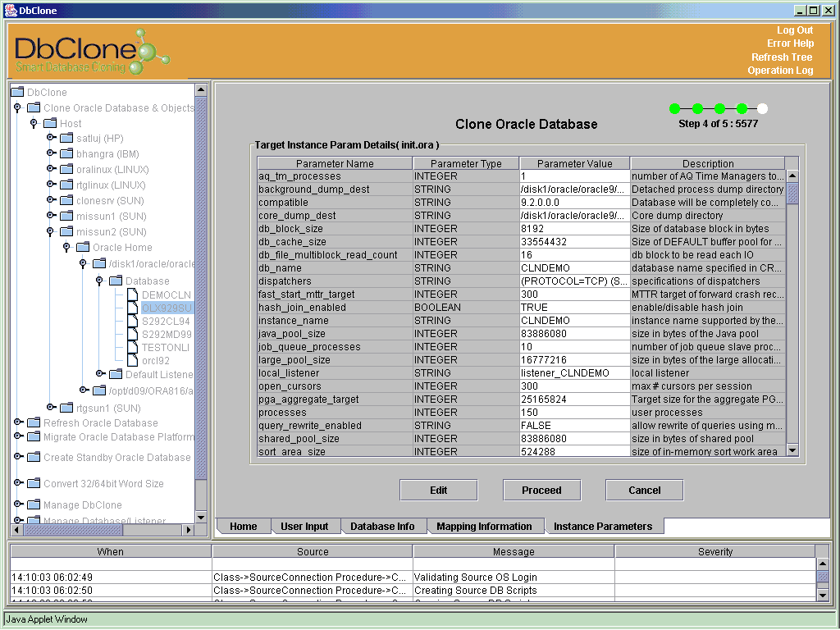Click the oralinux (LINUX) folder icon
The height and width of the screenshot is (630, 840).
[66, 169]
